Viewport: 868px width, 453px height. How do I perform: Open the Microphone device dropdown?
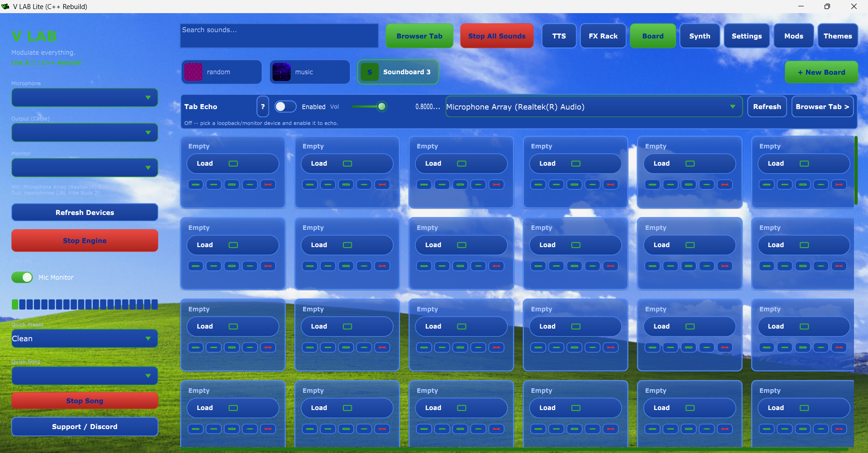click(x=85, y=98)
